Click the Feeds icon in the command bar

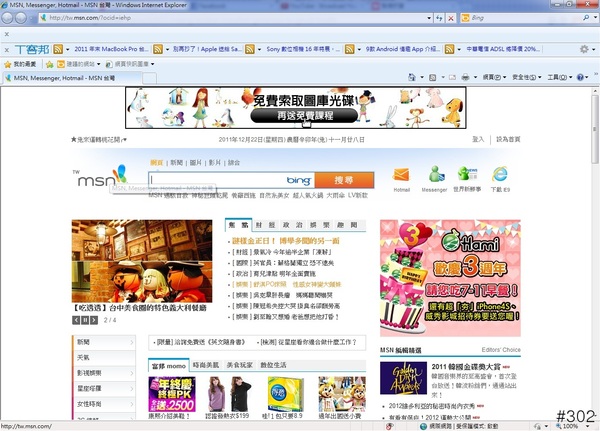pos(433,77)
